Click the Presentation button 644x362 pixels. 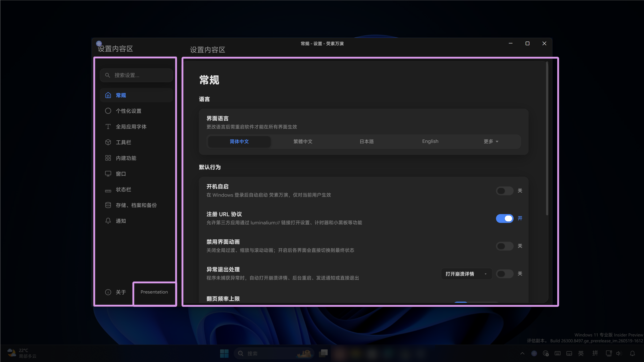154,292
